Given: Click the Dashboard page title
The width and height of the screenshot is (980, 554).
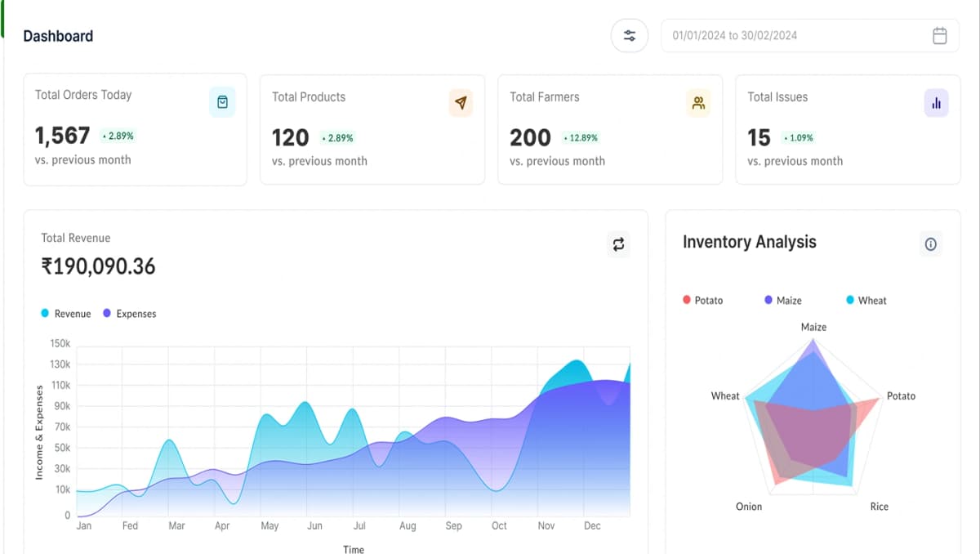Looking at the screenshot, I should (58, 36).
